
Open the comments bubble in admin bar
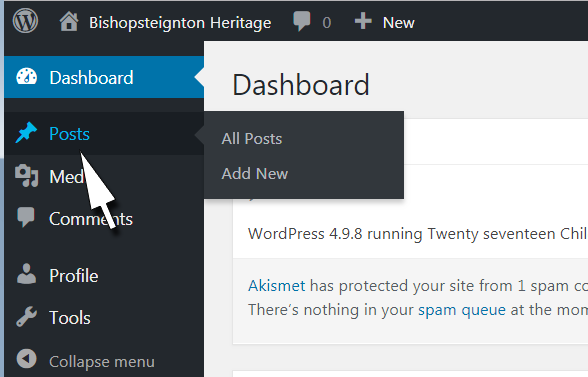click(302, 21)
